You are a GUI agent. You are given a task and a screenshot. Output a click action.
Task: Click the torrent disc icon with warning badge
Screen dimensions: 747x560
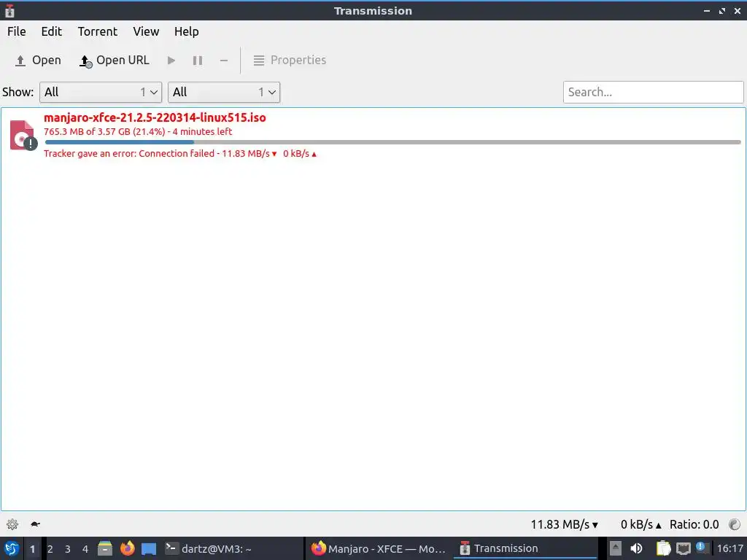23,135
